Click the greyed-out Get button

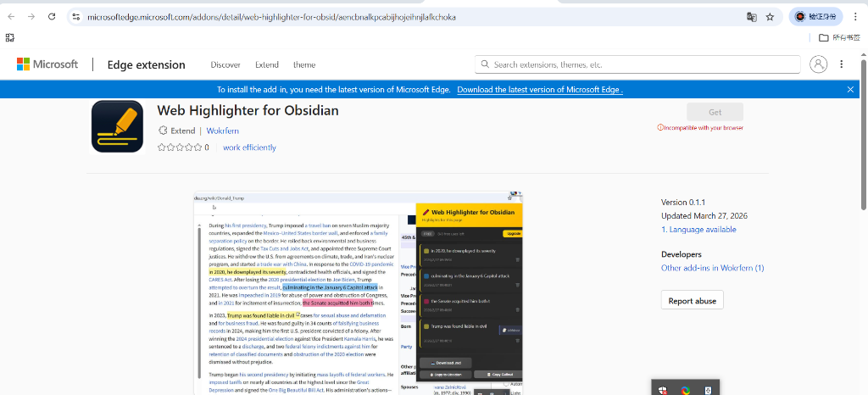715,112
